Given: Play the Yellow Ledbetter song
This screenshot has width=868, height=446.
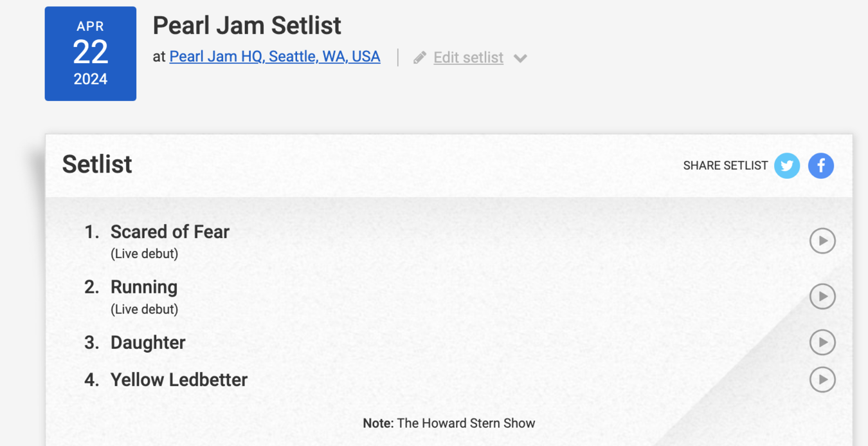Looking at the screenshot, I should [822, 380].
